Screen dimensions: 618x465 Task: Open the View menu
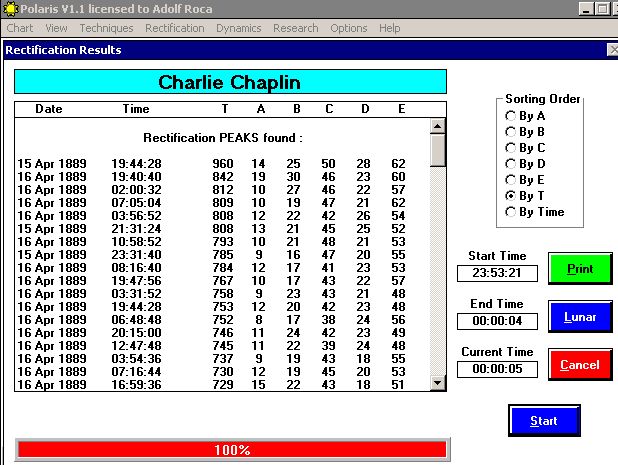click(56, 28)
